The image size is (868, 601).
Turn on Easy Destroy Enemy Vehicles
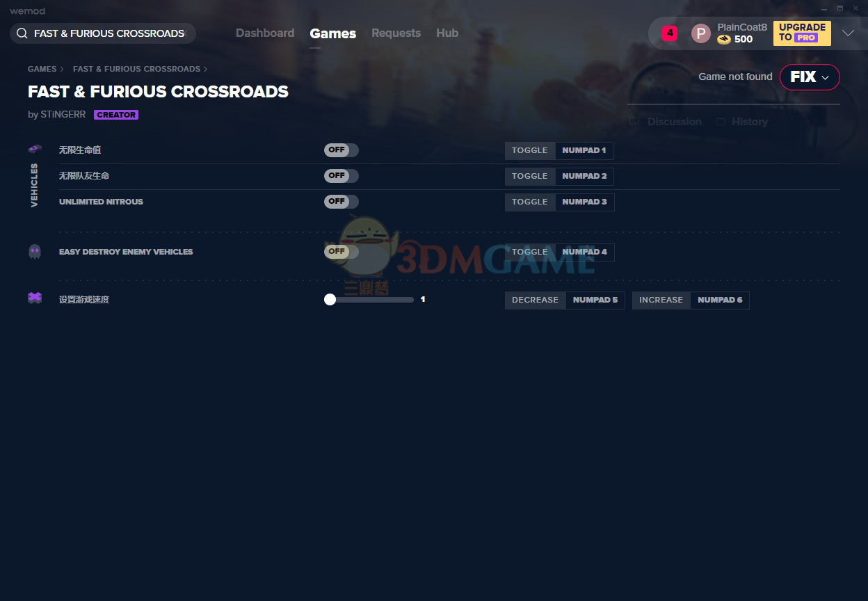341,252
